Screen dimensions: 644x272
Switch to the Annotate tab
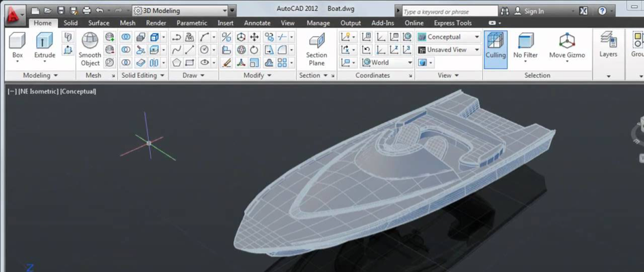click(x=257, y=23)
